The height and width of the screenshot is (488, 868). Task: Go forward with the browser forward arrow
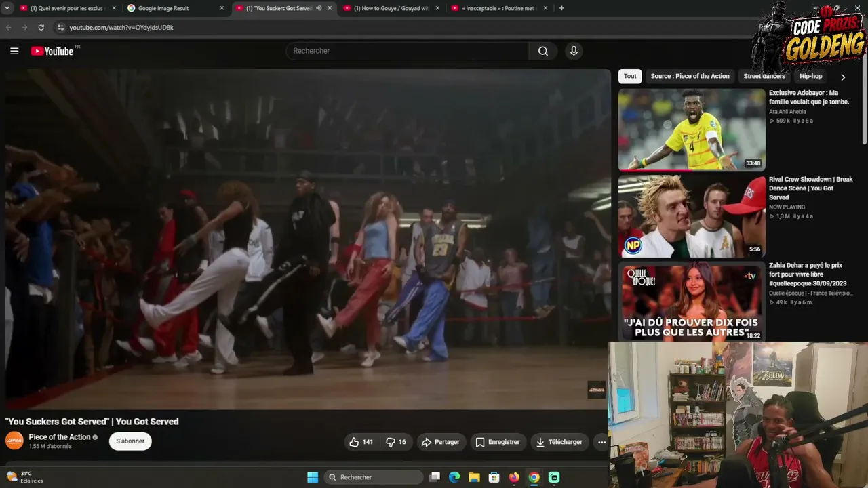click(x=25, y=27)
